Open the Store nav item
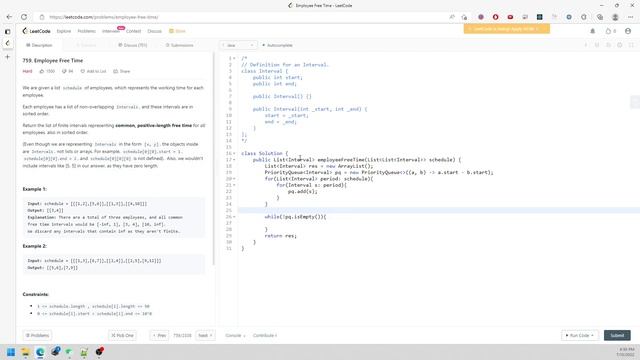This screenshot has height=360, width=640. (x=177, y=31)
